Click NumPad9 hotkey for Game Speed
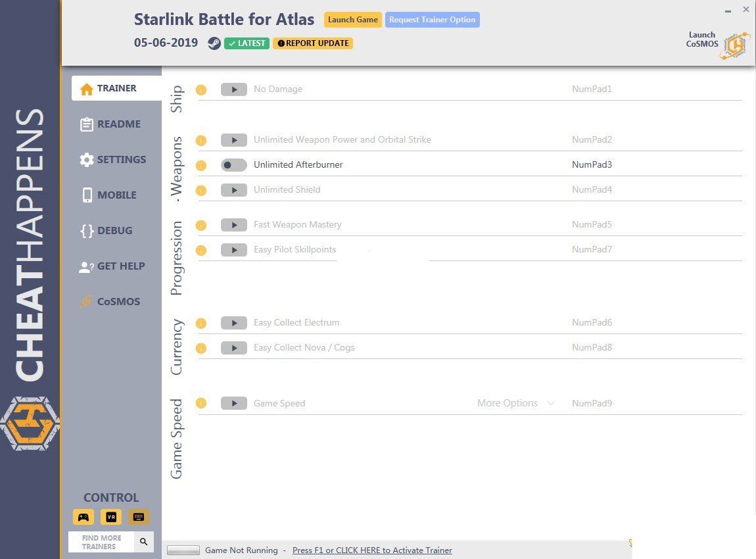This screenshot has width=756, height=559. tap(592, 404)
